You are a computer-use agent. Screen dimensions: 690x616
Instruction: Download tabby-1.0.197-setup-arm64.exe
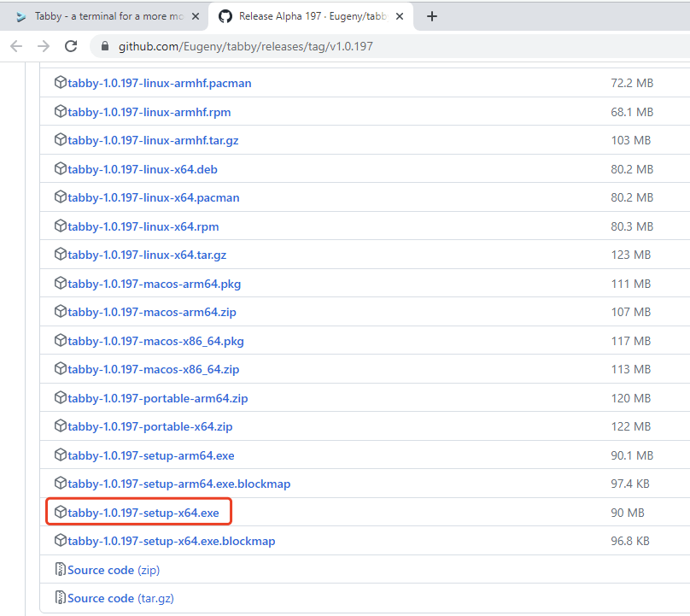coord(151,455)
